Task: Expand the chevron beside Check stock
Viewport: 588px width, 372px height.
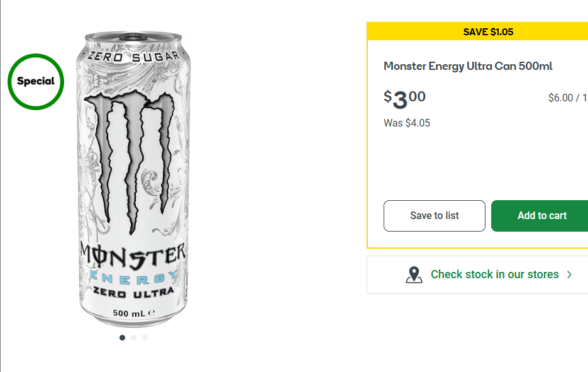Action: tap(569, 274)
